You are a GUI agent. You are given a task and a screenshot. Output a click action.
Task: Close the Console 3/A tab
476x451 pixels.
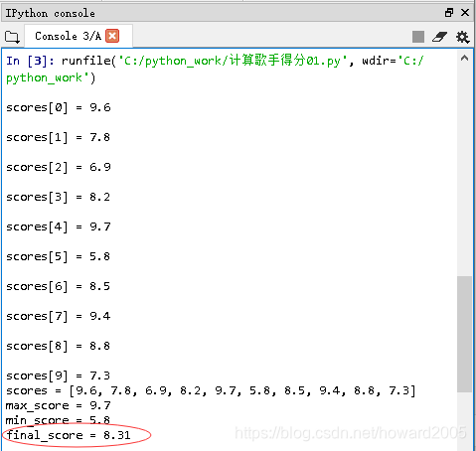pyautogui.click(x=112, y=36)
